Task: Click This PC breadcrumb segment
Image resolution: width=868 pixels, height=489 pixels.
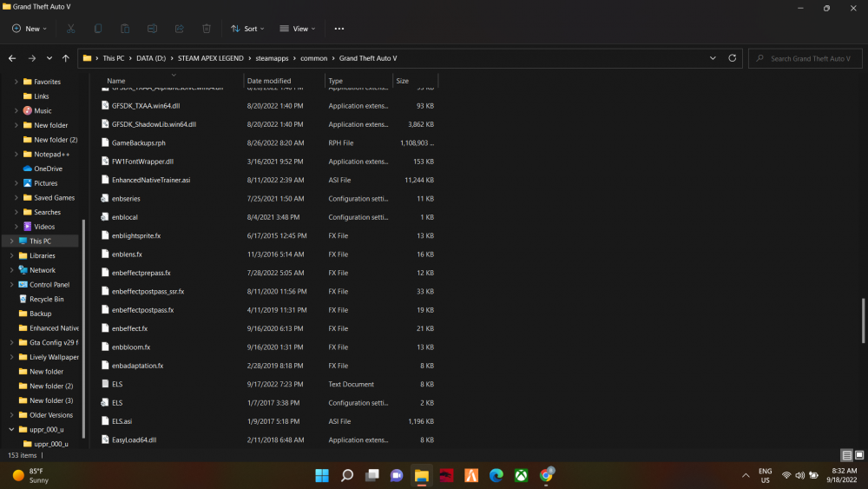Action: [x=114, y=58]
